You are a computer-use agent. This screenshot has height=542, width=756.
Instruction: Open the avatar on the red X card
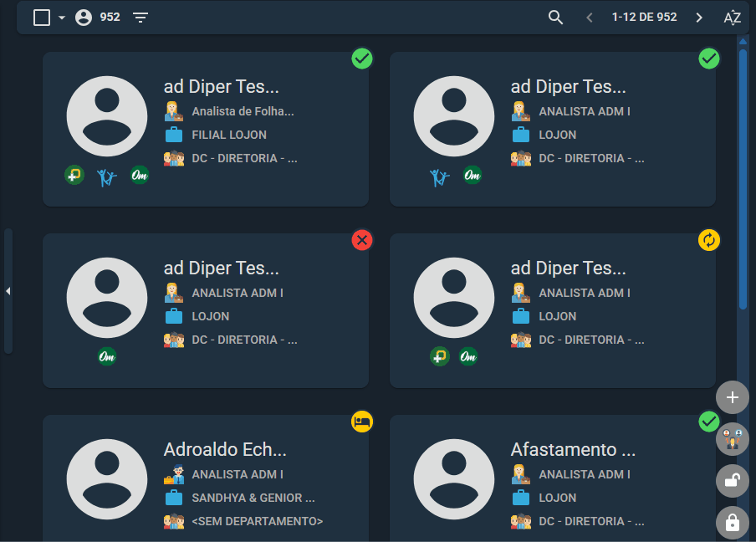click(107, 298)
